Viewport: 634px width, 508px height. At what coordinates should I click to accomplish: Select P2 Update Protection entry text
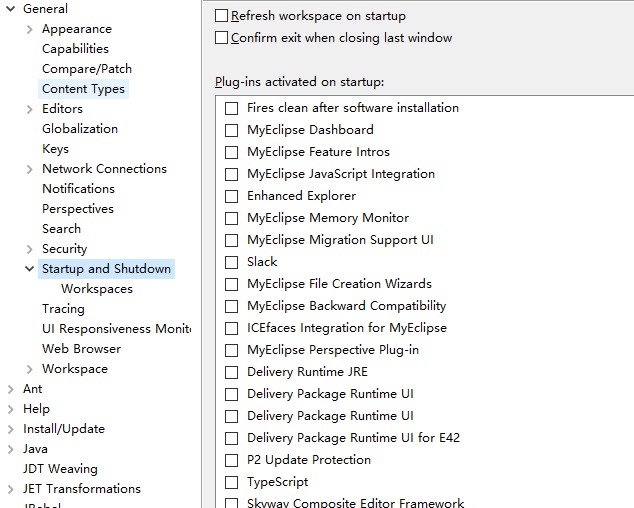pyautogui.click(x=309, y=460)
